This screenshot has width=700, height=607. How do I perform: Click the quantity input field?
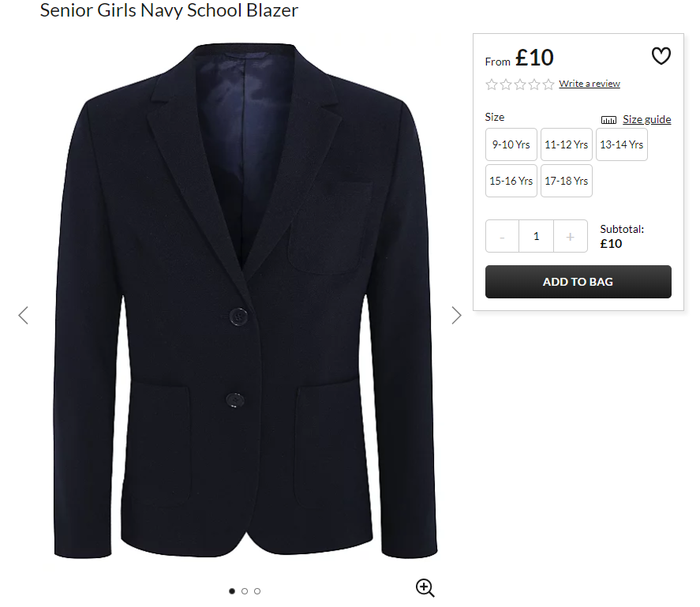[x=536, y=236]
